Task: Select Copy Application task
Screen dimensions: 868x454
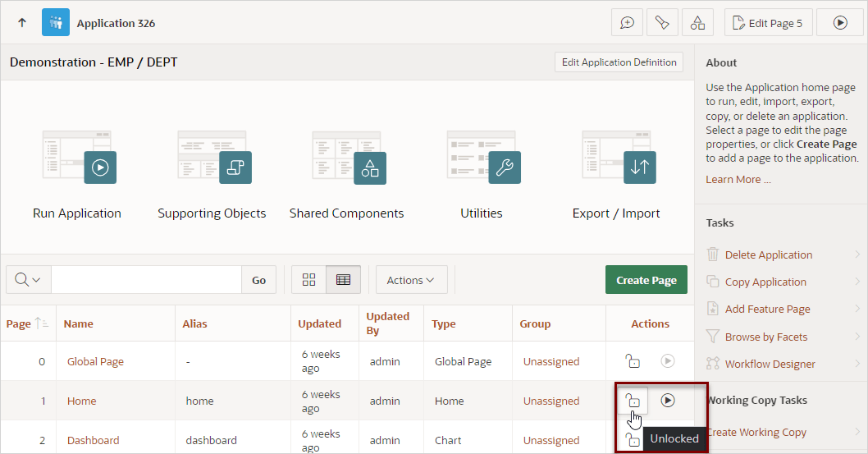Action: (765, 282)
